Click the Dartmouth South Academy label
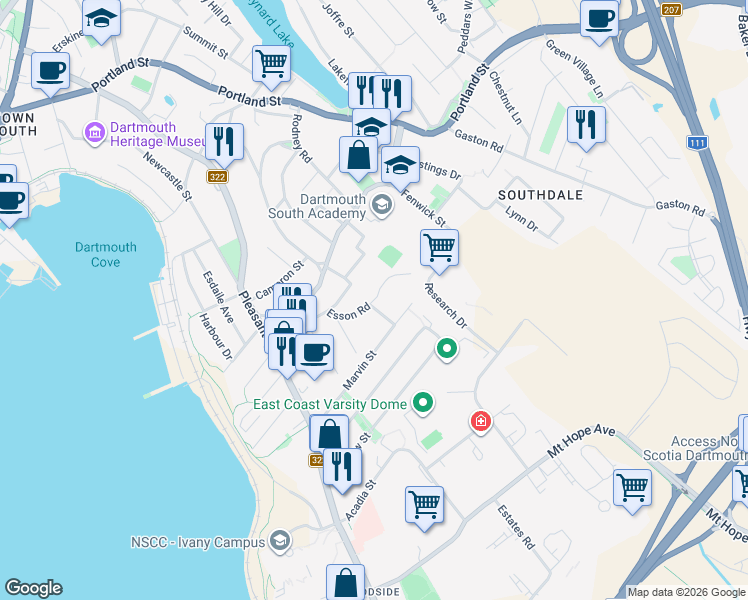 point(317,206)
